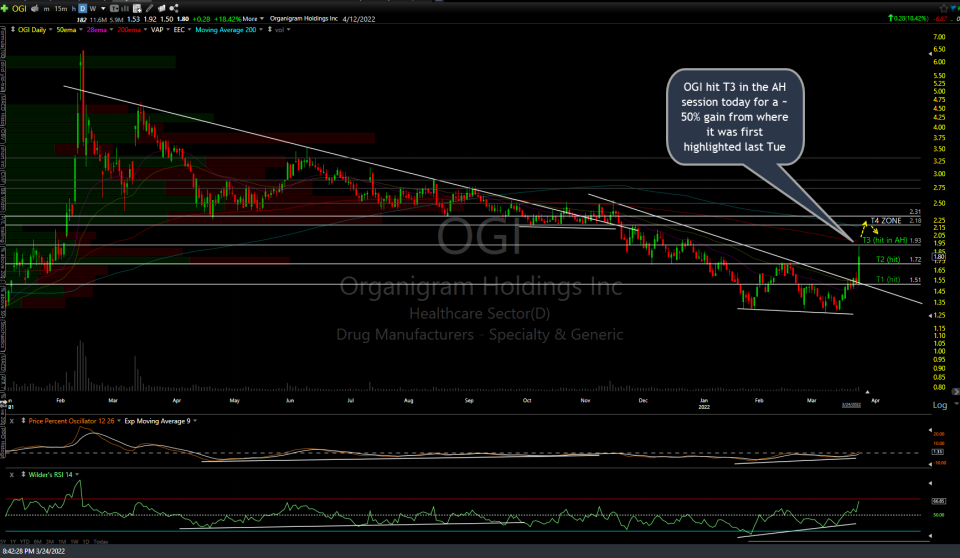Click the green plus add-symbol icon

(x=4, y=9)
